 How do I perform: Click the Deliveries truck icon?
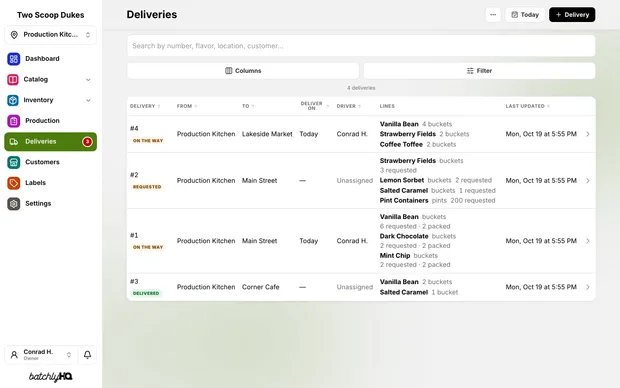click(x=13, y=142)
